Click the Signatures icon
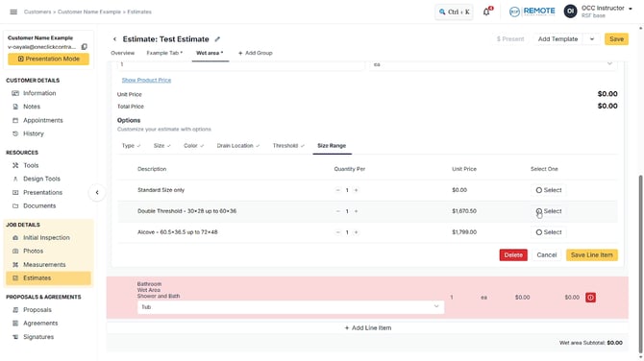The width and height of the screenshot is (644, 361). click(15, 337)
